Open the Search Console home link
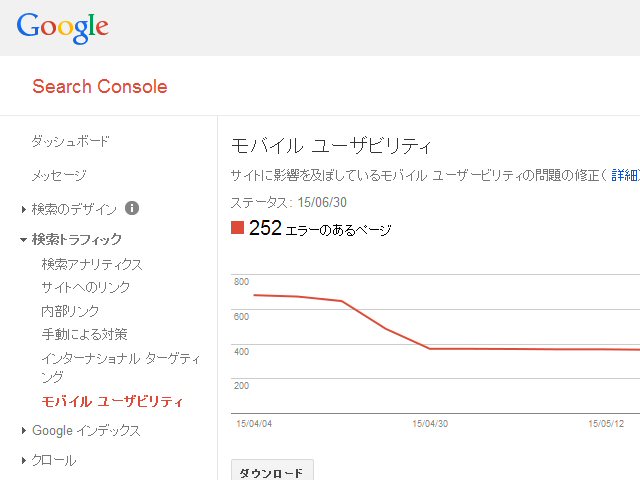 (x=100, y=87)
